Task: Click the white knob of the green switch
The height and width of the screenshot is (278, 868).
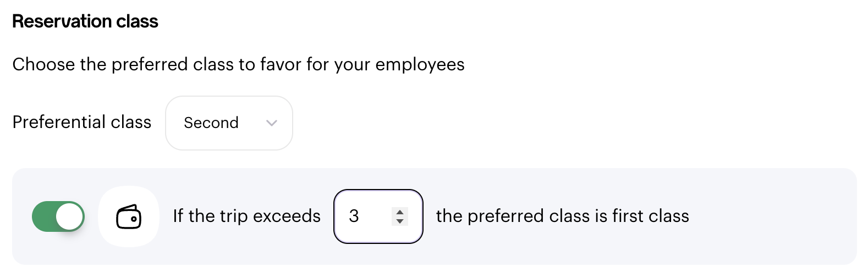Action: (x=69, y=216)
